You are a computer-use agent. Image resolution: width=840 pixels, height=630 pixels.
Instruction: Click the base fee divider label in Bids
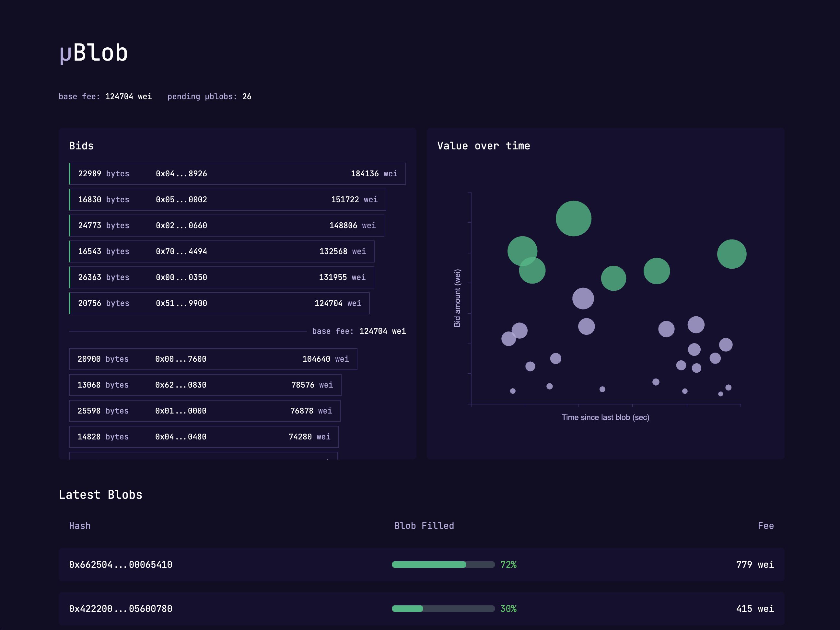tap(359, 331)
